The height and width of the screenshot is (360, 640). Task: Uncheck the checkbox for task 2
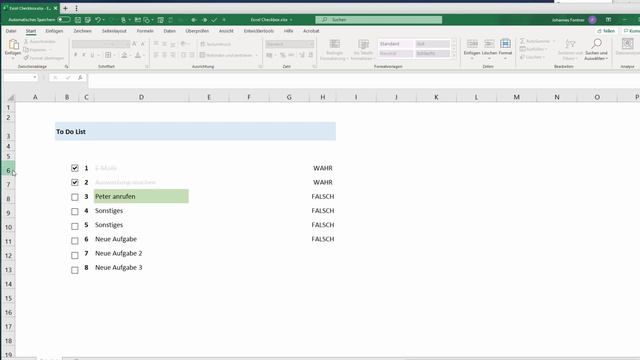click(x=75, y=182)
